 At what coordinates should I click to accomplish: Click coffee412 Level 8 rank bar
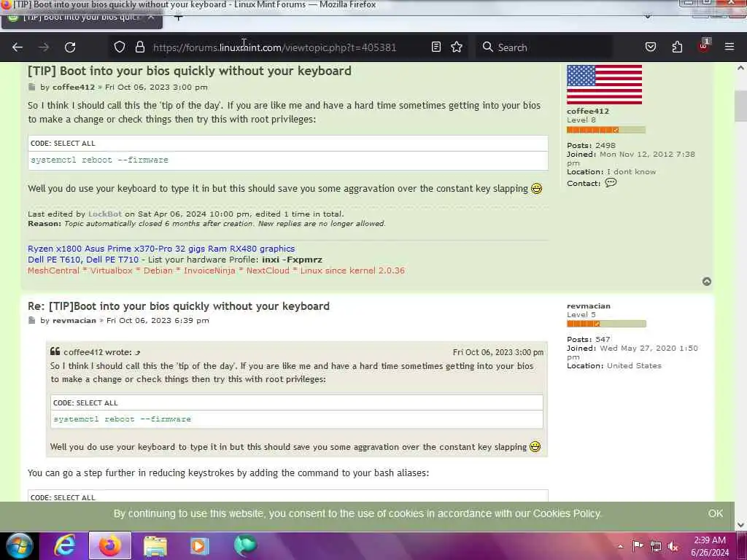606,130
